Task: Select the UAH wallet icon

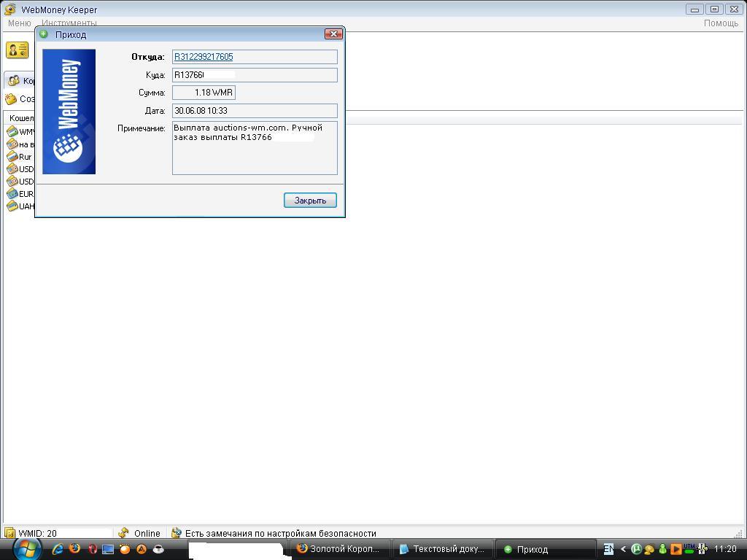Action: pos(12,206)
